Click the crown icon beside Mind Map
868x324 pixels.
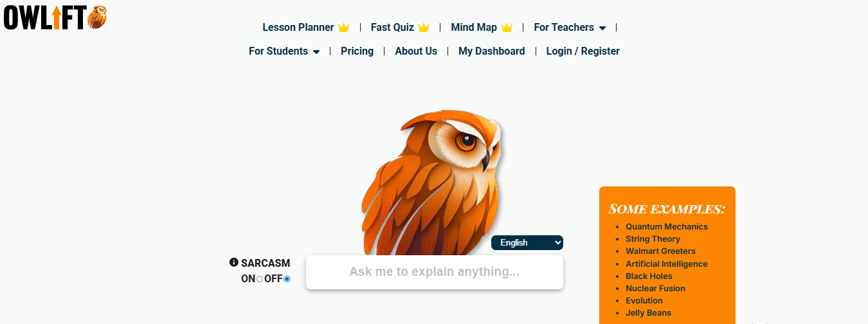[x=507, y=28]
